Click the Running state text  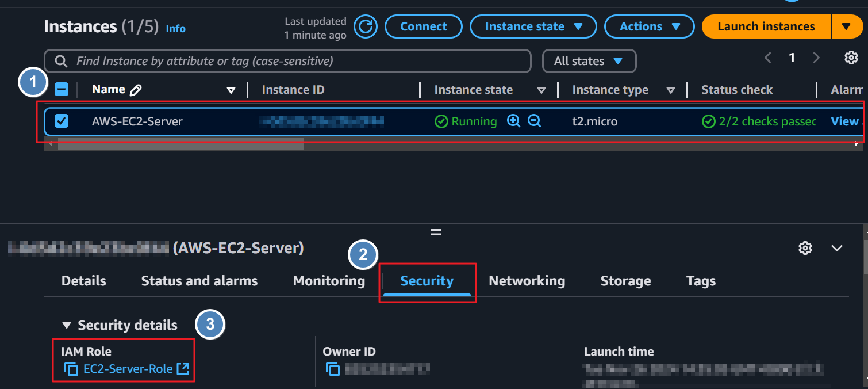click(474, 121)
